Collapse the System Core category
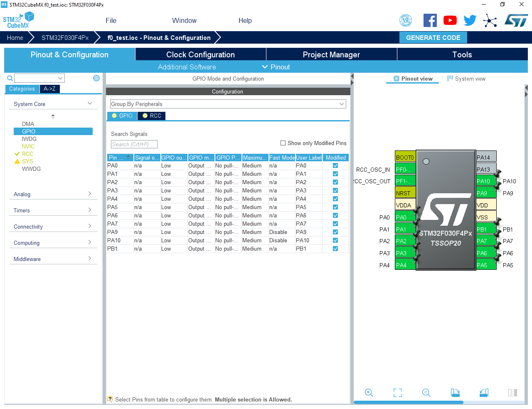This screenshot has width=532, height=409. 53,104
